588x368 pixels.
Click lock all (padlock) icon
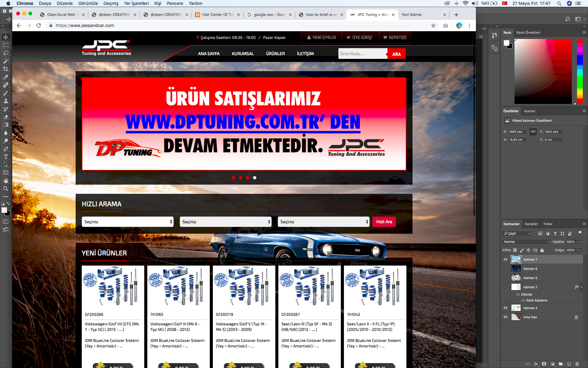pyautogui.click(x=542, y=250)
